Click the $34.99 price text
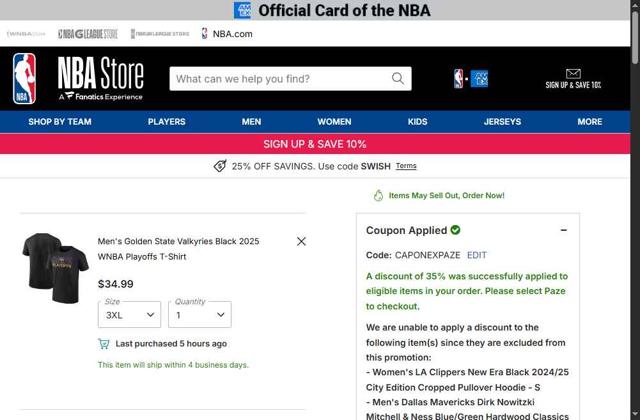The height and width of the screenshot is (420, 640). click(x=116, y=284)
